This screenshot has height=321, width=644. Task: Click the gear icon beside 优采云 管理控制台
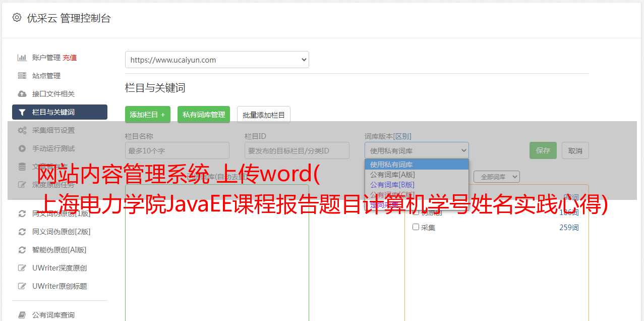tap(17, 18)
